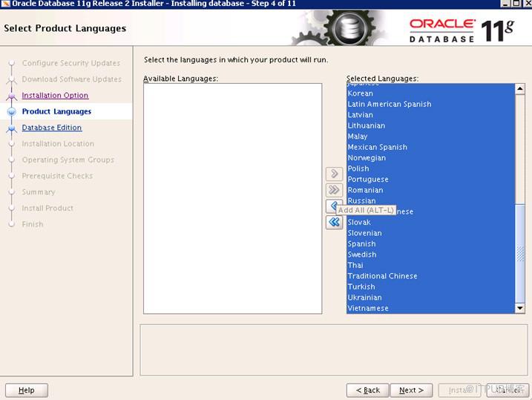The height and width of the screenshot is (400, 532).
Task: Click the double left-arrow remove-all button
Action: (334, 222)
